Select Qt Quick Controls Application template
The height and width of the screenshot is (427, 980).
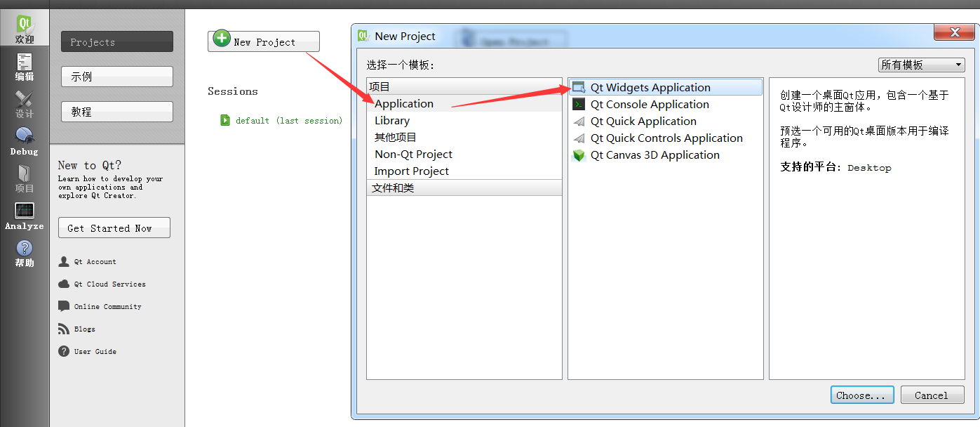pos(665,138)
